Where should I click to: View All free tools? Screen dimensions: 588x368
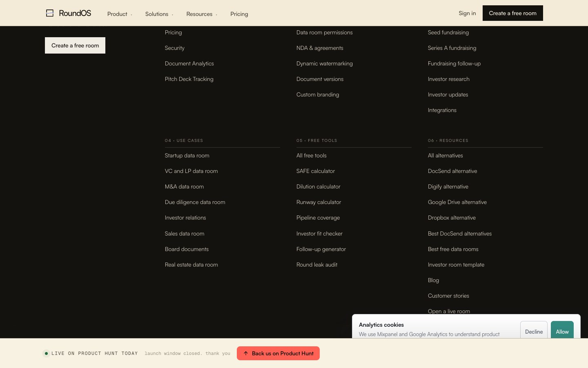coord(312,155)
